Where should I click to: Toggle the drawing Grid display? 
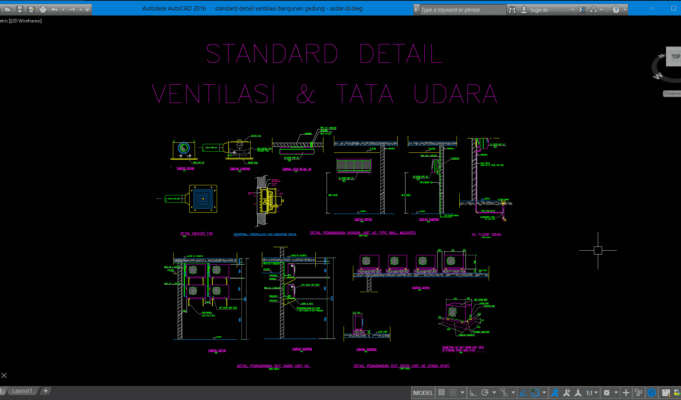click(441, 393)
